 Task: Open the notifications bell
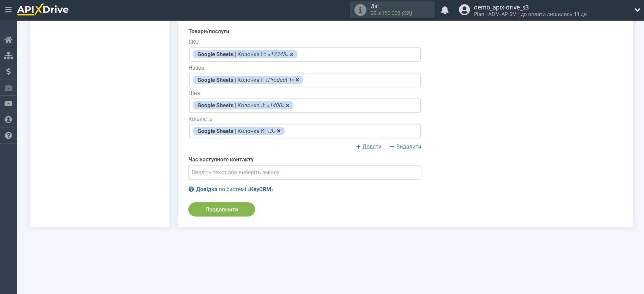coord(445,10)
